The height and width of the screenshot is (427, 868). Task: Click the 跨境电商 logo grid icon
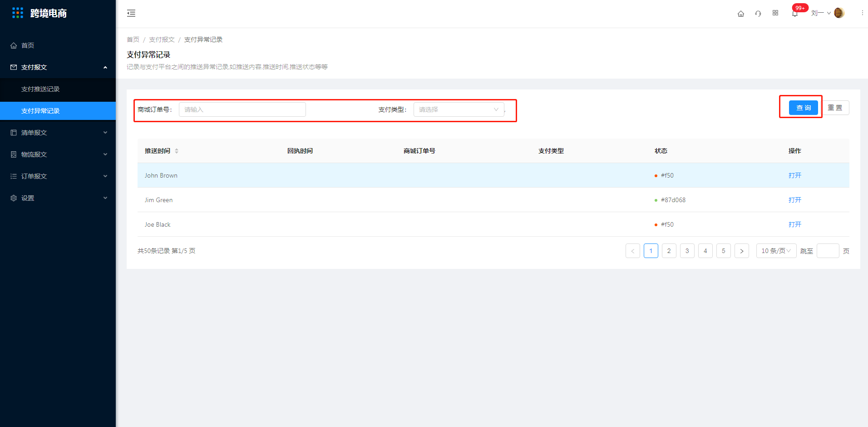pyautogui.click(x=18, y=13)
